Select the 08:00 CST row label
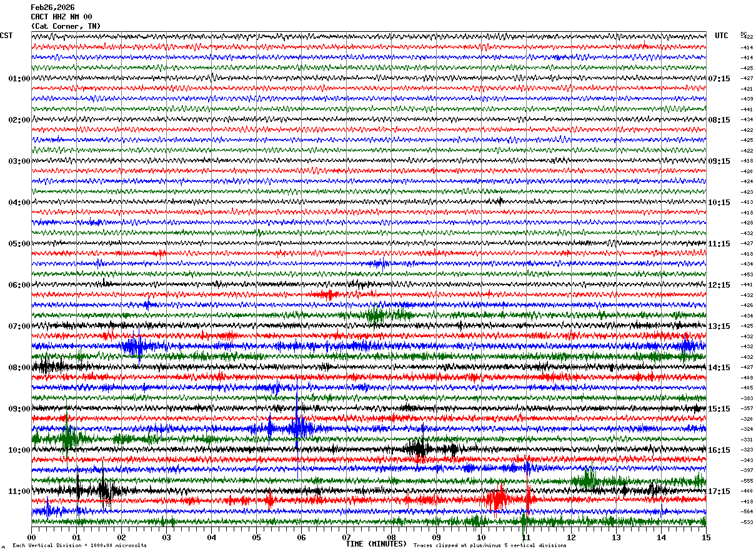This screenshot has height=554, width=756. (x=19, y=368)
